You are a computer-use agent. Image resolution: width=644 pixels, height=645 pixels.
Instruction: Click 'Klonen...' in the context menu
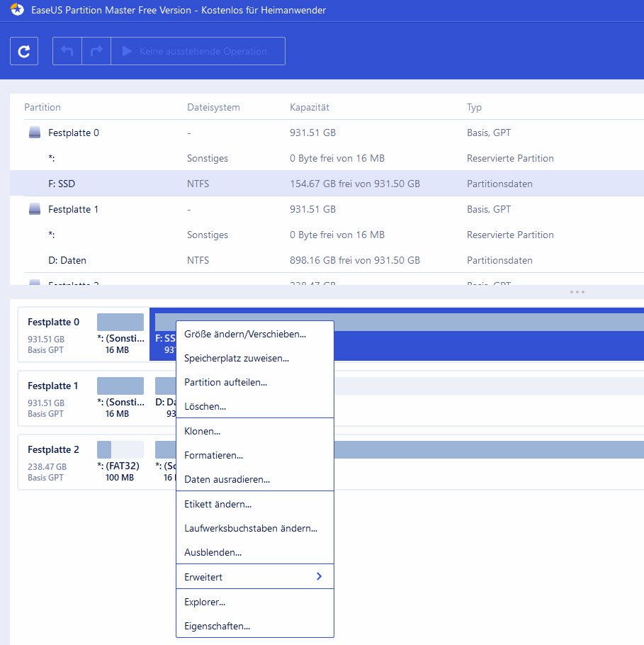(202, 431)
